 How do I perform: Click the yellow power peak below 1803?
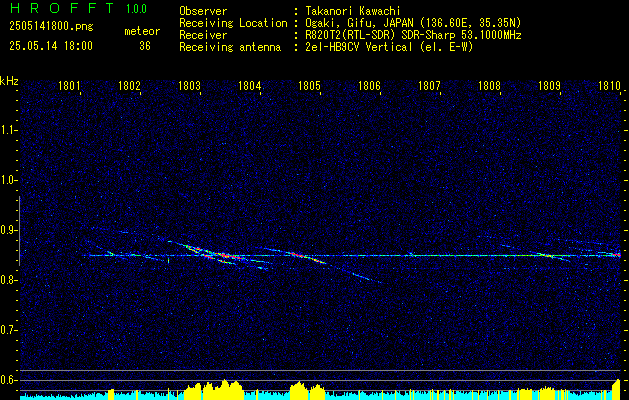click(214, 390)
